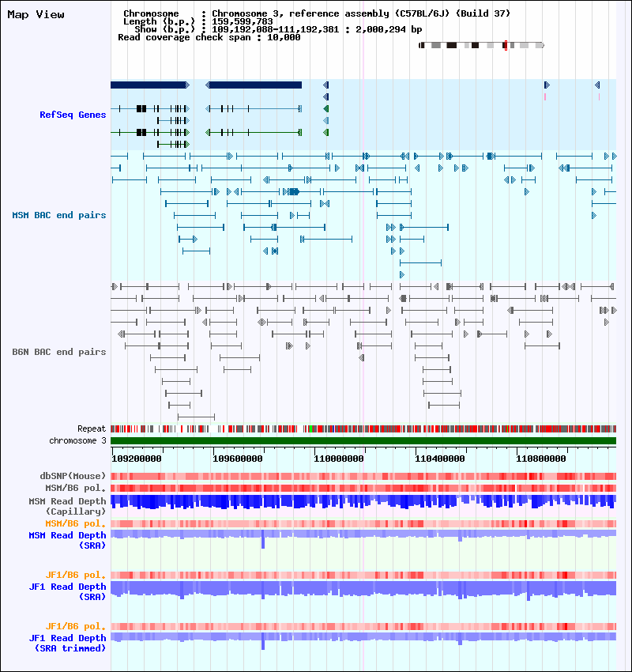Click the chromosome 3 ideogram overview
This screenshot has width=632, height=672.
click(481, 45)
